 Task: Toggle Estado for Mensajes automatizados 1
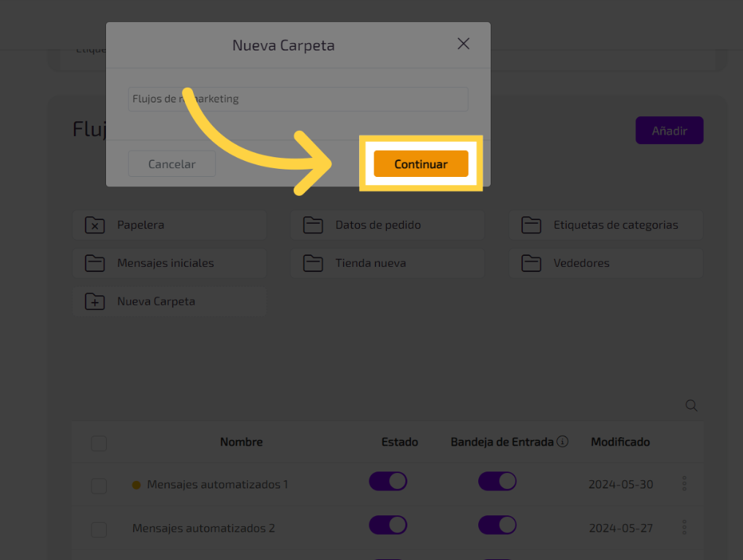(x=388, y=481)
